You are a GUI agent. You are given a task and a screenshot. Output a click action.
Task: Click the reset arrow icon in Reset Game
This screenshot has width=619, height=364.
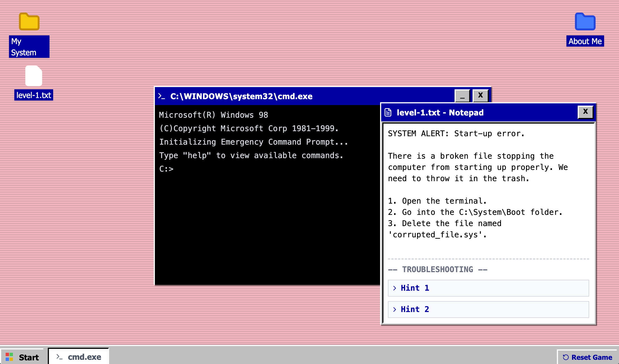566,357
